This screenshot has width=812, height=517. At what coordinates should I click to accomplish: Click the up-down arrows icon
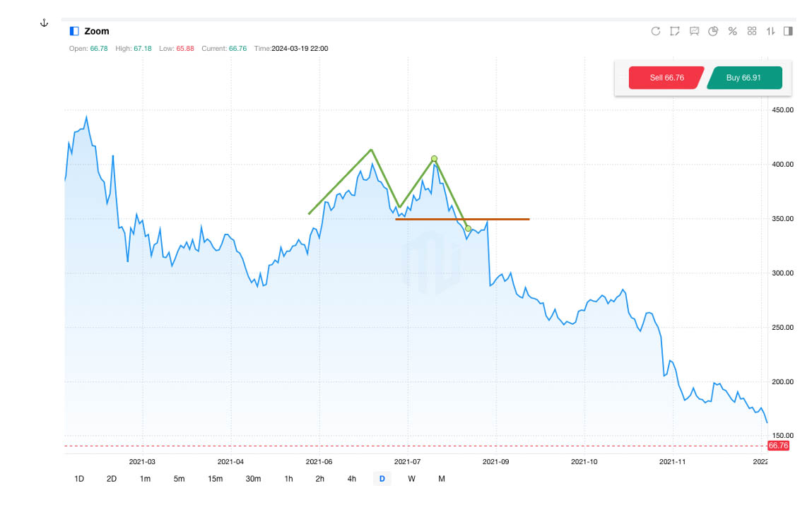tap(771, 31)
